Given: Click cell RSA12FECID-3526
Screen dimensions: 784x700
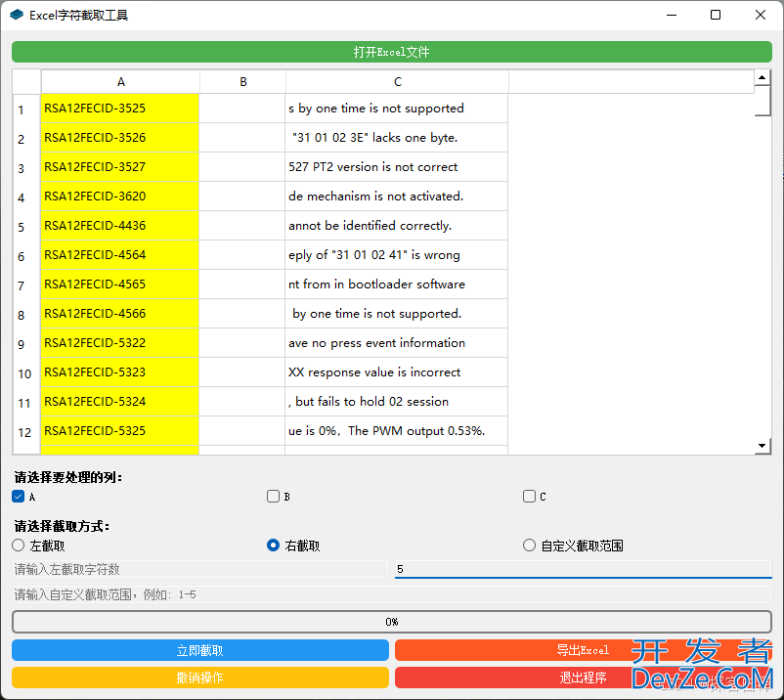Looking at the screenshot, I should pos(120,138).
